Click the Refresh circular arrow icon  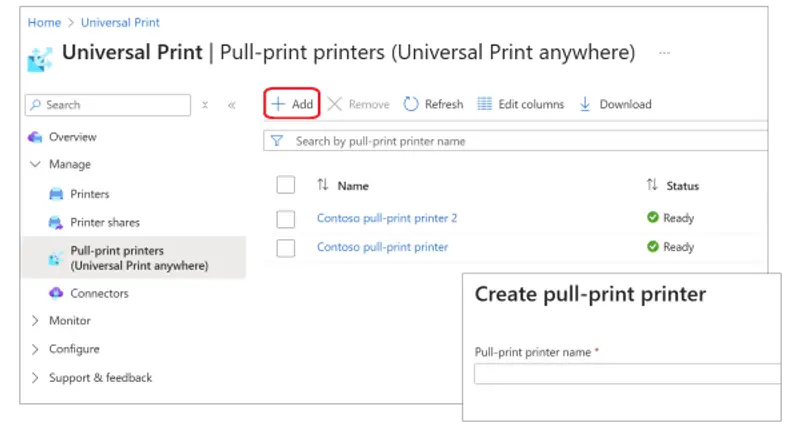411,104
